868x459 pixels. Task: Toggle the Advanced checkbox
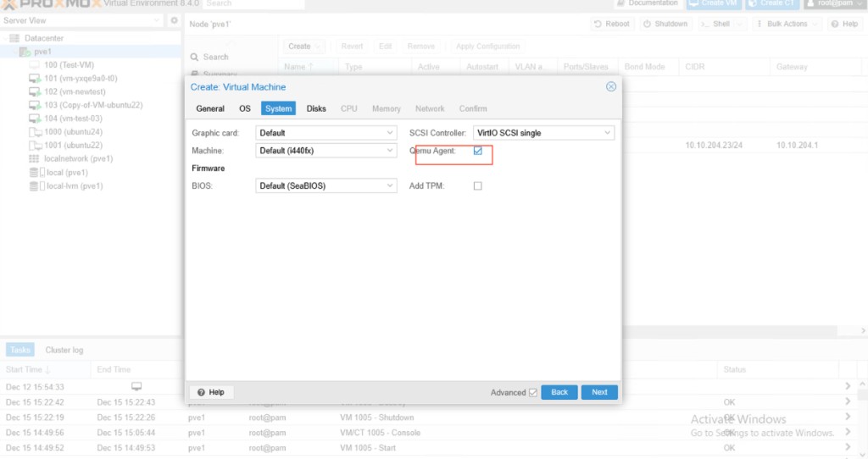pyautogui.click(x=533, y=392)
